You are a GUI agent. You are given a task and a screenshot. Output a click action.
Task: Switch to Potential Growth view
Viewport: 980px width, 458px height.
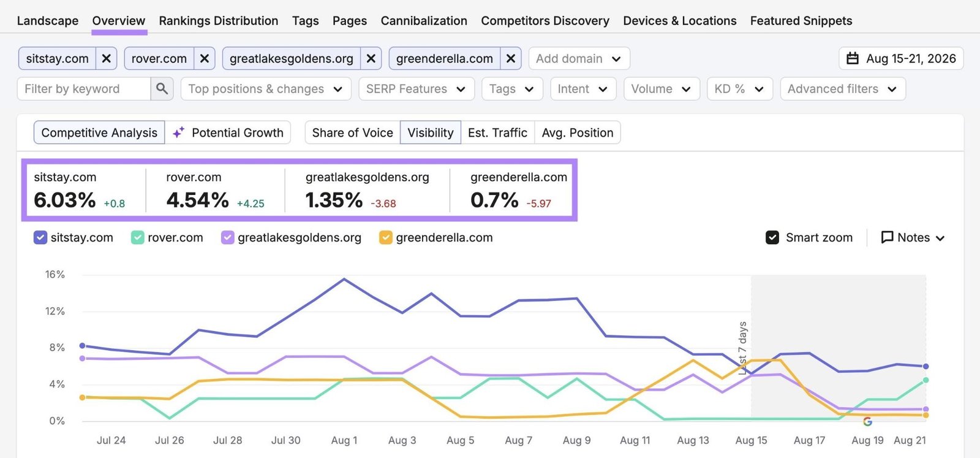pos(228,132)
